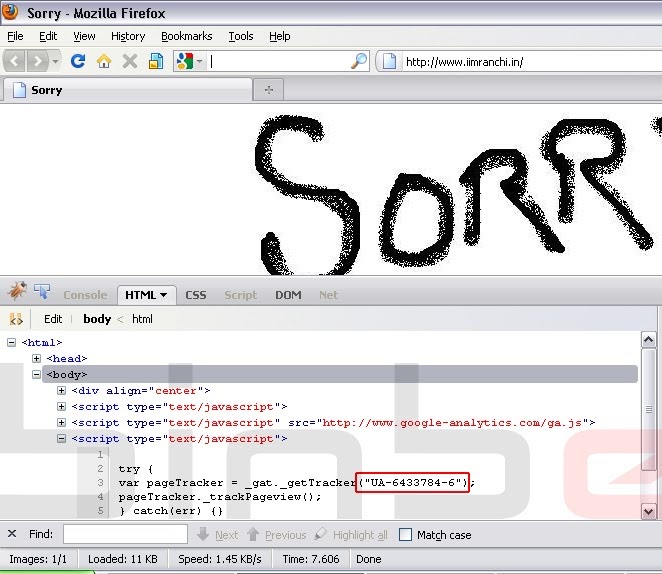662x574 pixels.
Task: Open the Bookmarks menu
Action: (x=187, y=36)
